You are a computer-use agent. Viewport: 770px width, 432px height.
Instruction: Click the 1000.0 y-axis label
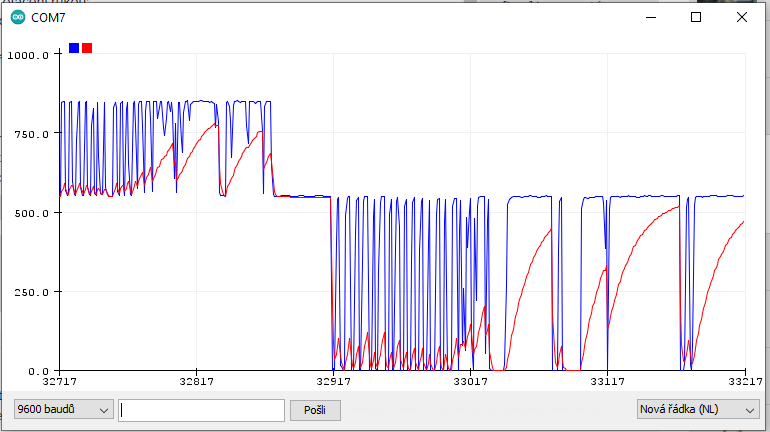28,55
